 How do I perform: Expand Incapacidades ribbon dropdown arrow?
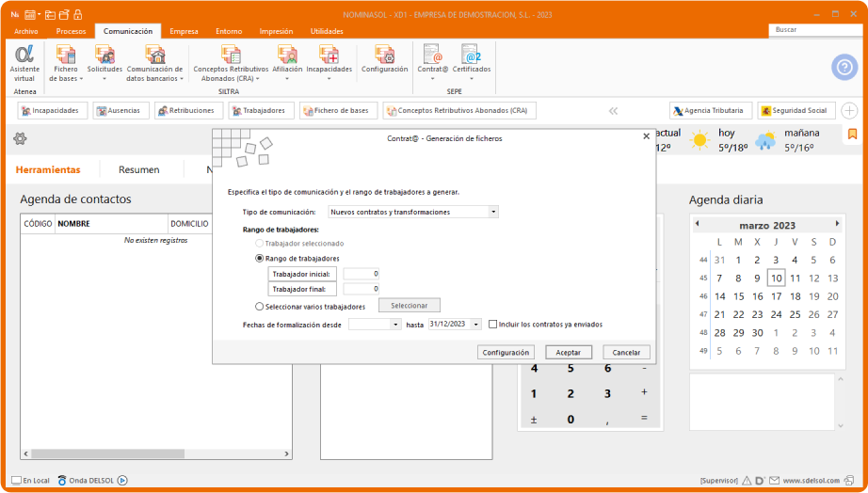click(x=330, y=79)
